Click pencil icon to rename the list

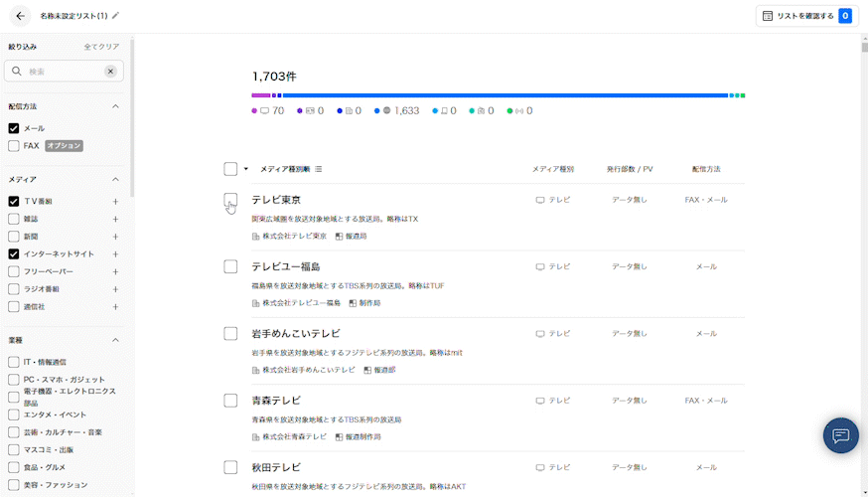[116, 16]
